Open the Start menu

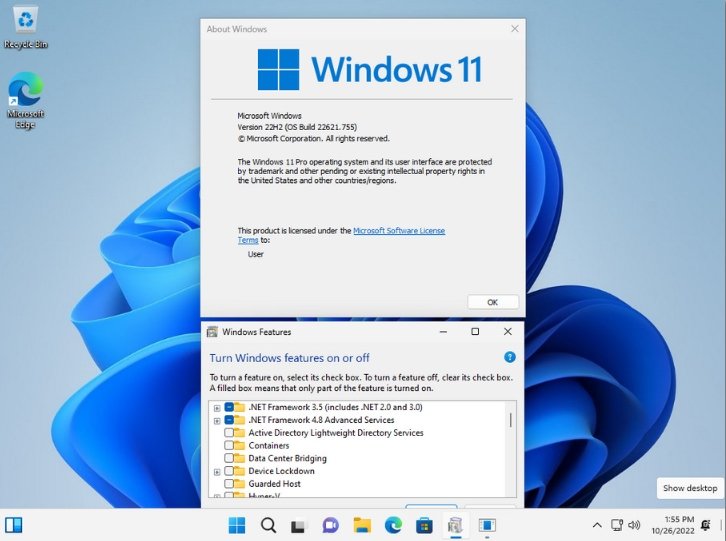(237, 525)
